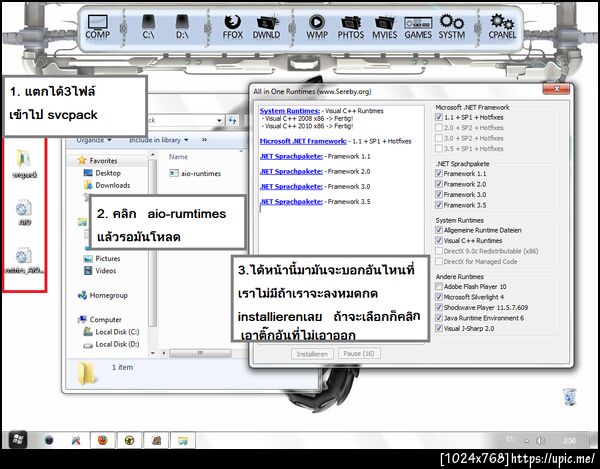Open .NET Sprachpakete Framework 1.1 link

291,156
